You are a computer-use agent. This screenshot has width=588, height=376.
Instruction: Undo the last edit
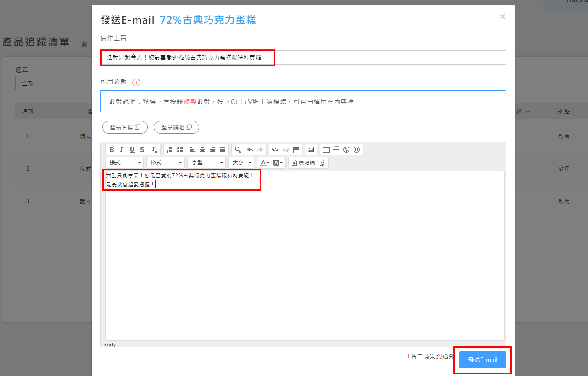tap(250, 150)
